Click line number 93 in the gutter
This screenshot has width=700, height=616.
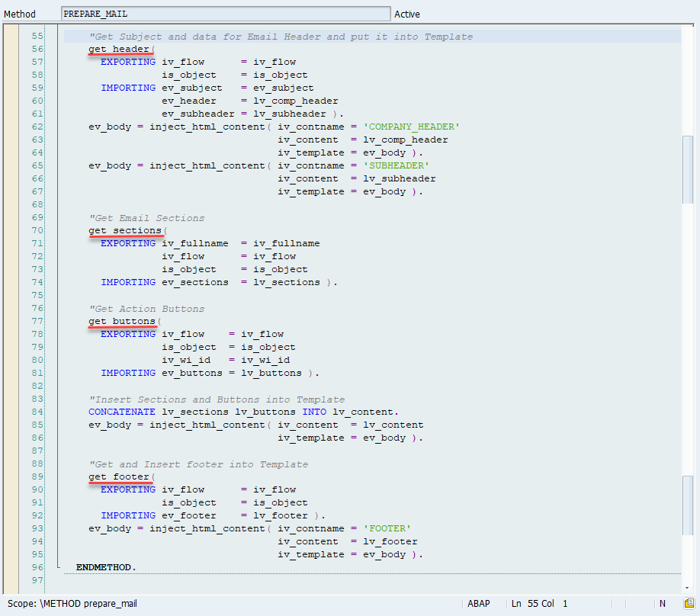coord(37,528)
